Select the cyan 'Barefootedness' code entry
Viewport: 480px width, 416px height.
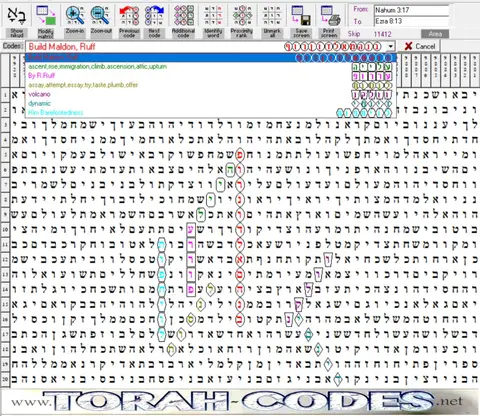(x=211, y=113)
